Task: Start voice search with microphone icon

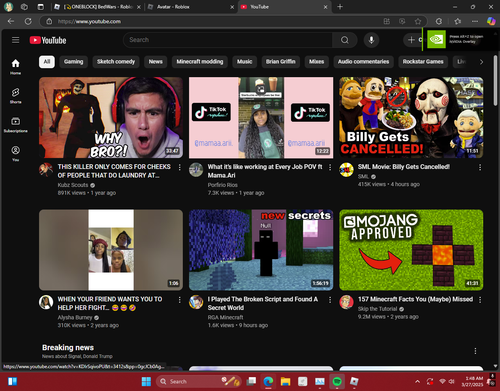Action: 371,40
